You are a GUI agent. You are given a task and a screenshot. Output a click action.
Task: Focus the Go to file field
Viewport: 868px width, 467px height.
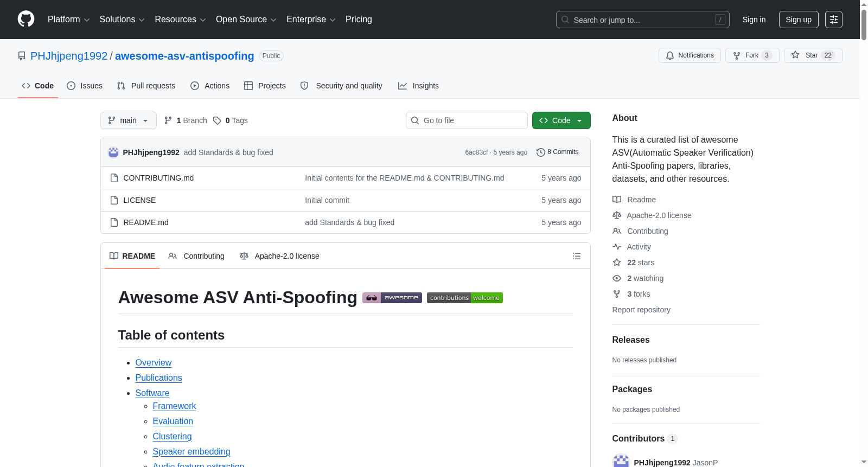pyautogui.click(x=467, y=120)
